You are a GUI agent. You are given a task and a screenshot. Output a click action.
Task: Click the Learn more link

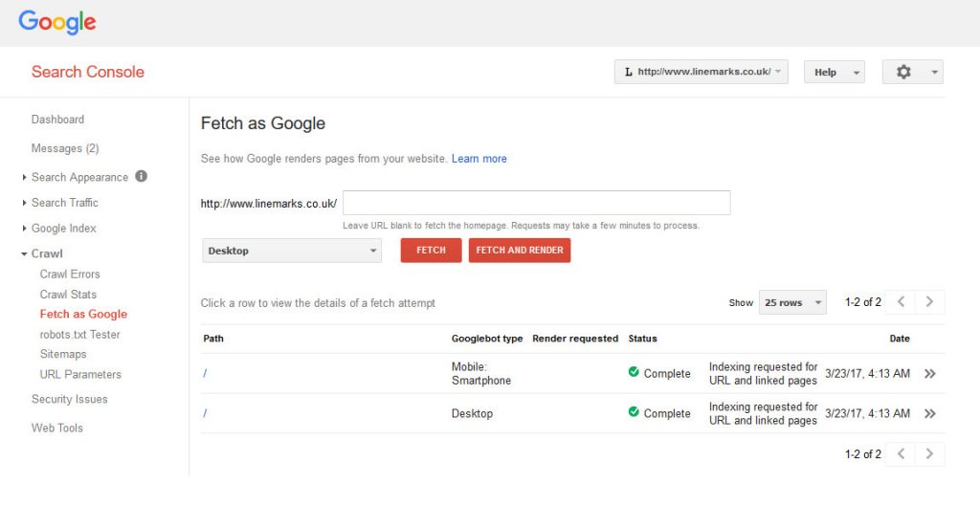[x=479, y=159]
